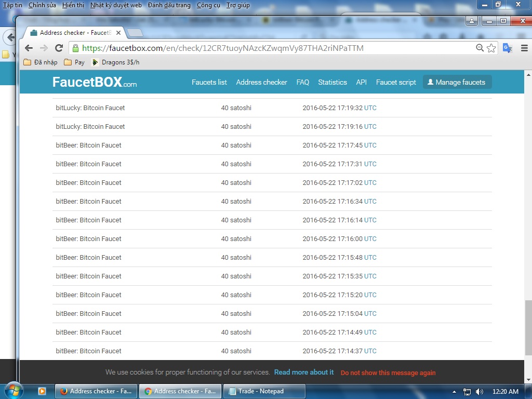Select the bitLucky row dated 17:19:32
Image resolution: width=532 pixels, height=399 pixels.
click(x=272, y=108)
